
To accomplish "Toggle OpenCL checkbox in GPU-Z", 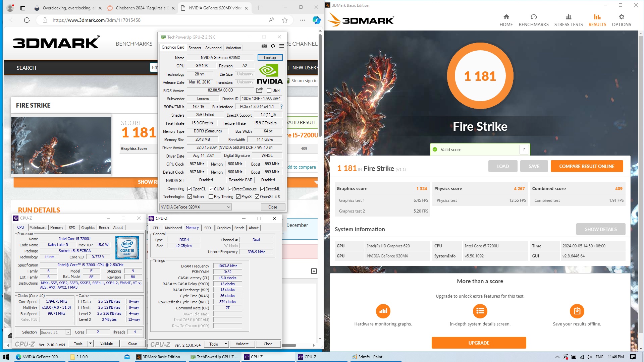I will [190, 189].
